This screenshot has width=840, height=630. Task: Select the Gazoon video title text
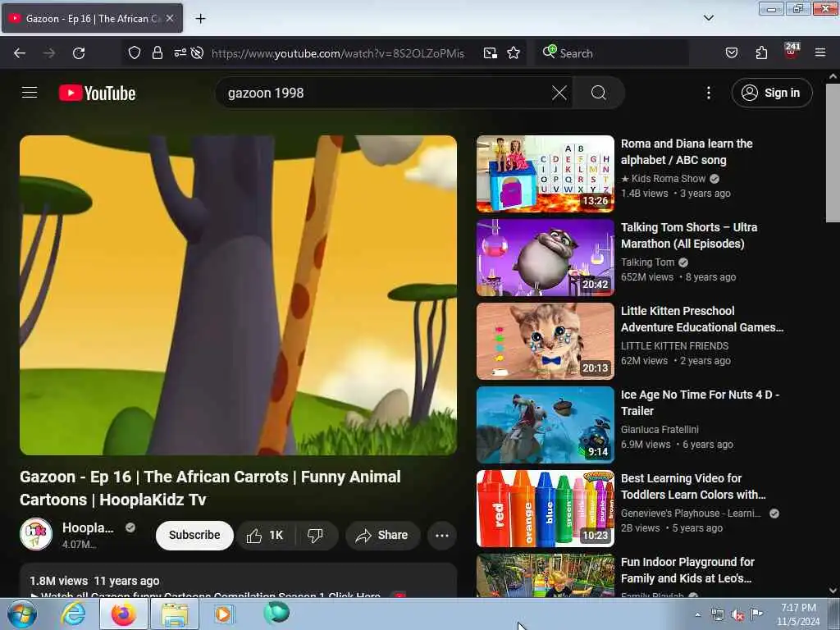210,488
